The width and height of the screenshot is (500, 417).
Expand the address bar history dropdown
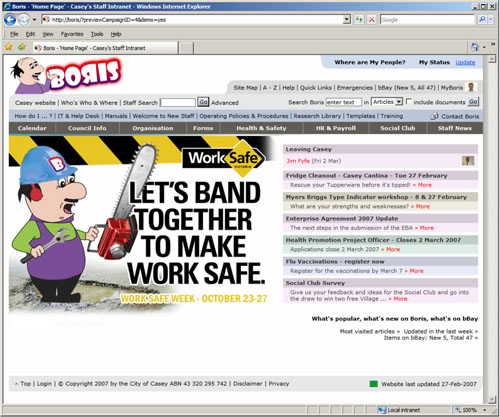pyautogui.click(x=347, y=20)
